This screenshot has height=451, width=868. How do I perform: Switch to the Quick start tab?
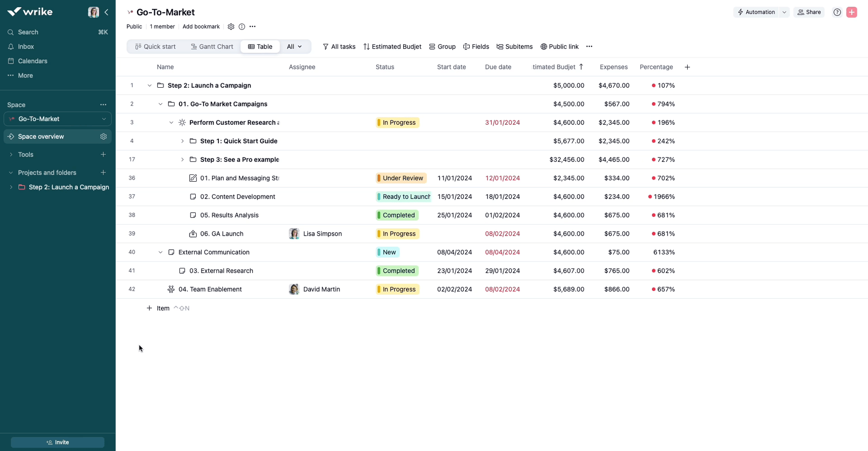(x=155, y=47)
